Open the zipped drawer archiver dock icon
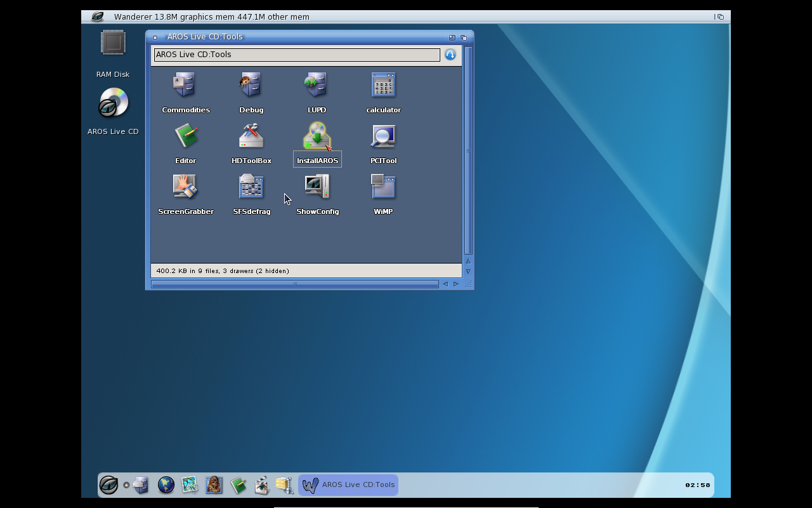 [x=284, y=485]
